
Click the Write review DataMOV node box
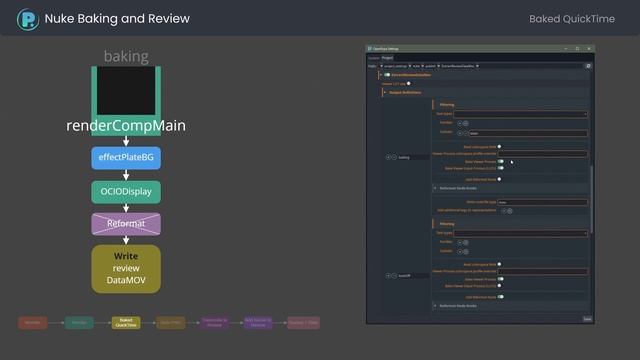click(x=126, y=269)
